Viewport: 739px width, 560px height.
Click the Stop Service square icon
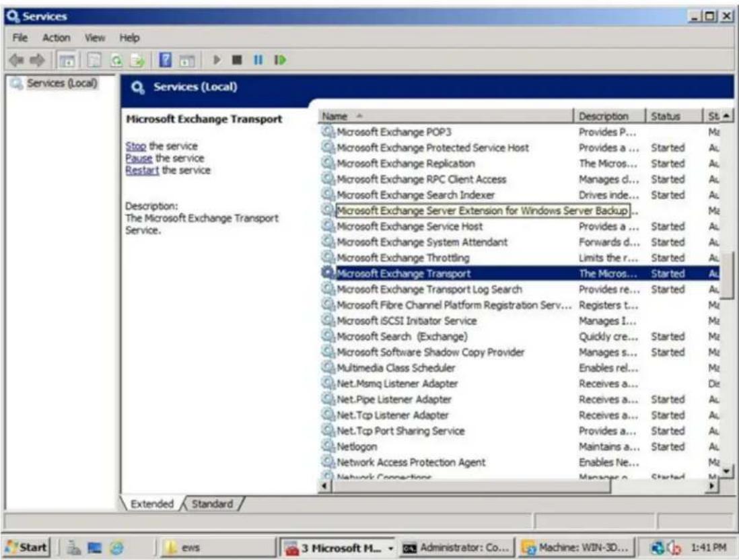(237, 60)
